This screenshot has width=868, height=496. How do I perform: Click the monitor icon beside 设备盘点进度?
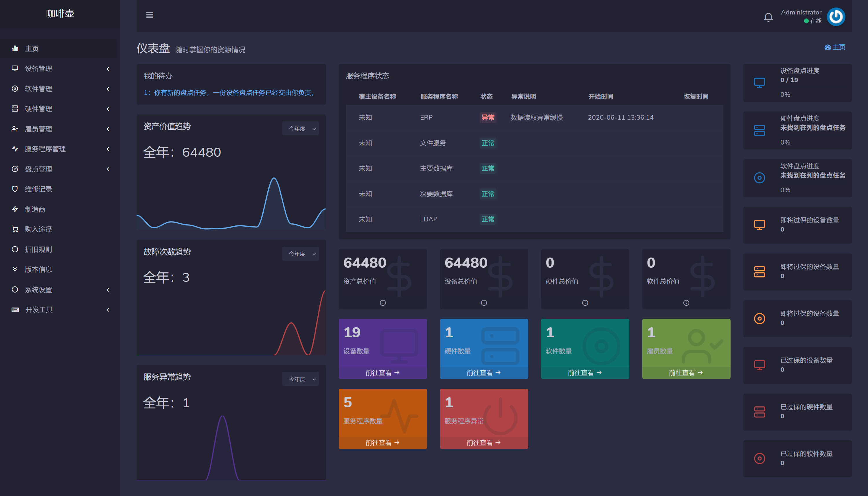pos(759,83)
